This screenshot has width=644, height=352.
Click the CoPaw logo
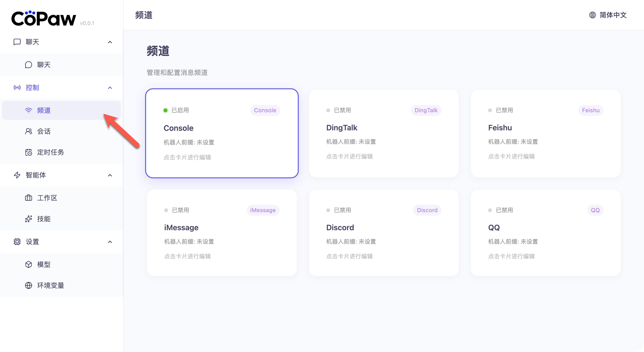(x=44, y=19)
